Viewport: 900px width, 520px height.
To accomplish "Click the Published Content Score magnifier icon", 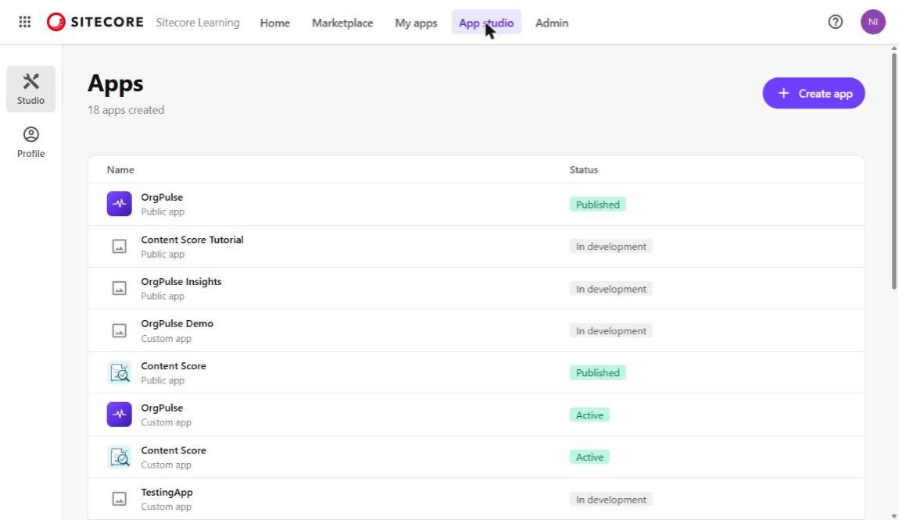I will pyautogui.click(x=119, y=372).
